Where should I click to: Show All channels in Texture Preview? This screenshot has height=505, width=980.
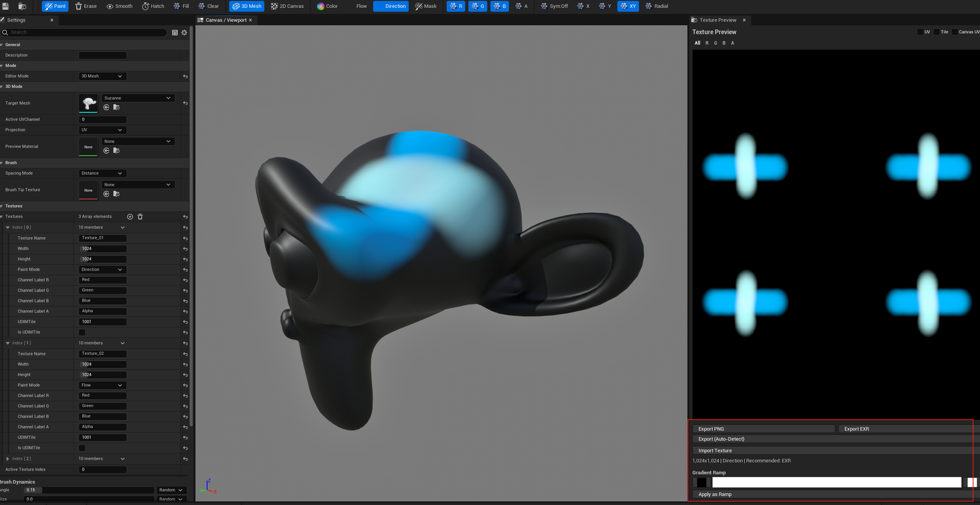click(697, 43)
